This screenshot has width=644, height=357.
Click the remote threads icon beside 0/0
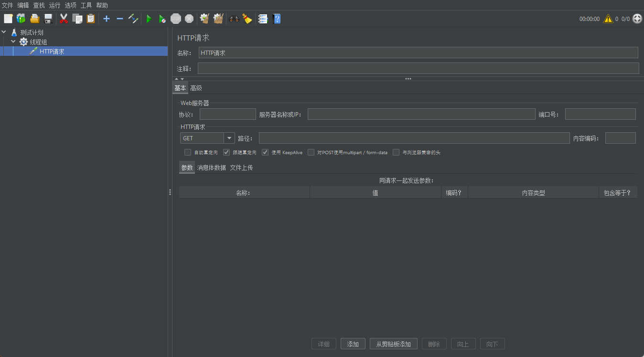click(x=637, y=19)
